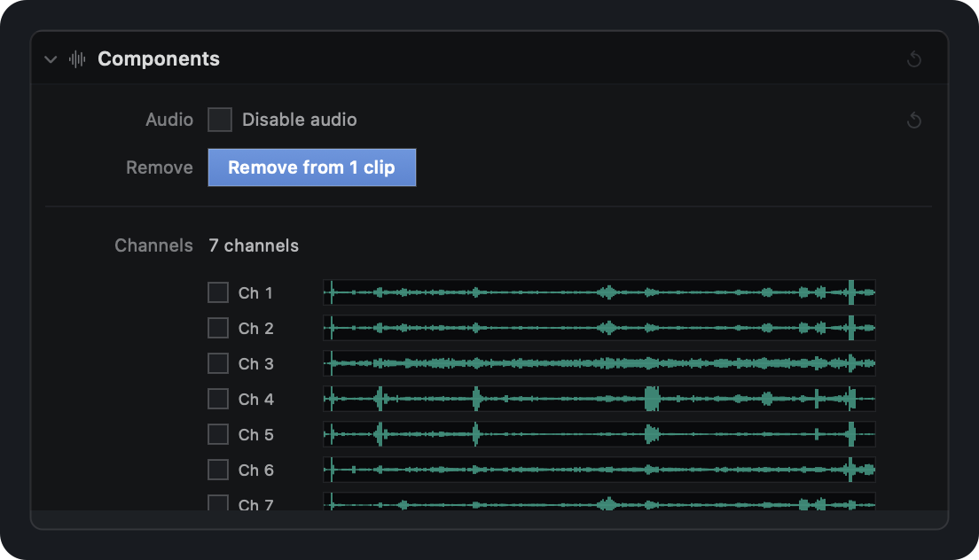
Task: Reset the Components section with top reset arrow
Action: (x=913, y=59)
